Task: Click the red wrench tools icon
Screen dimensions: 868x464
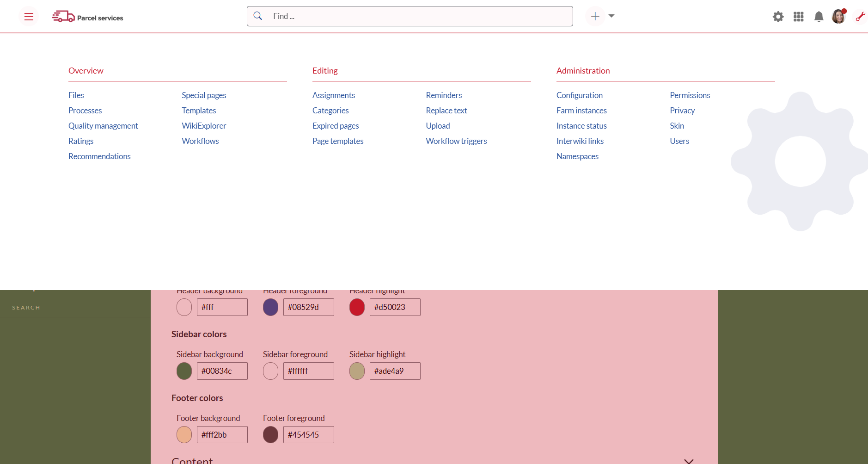Action: (860, 17)
